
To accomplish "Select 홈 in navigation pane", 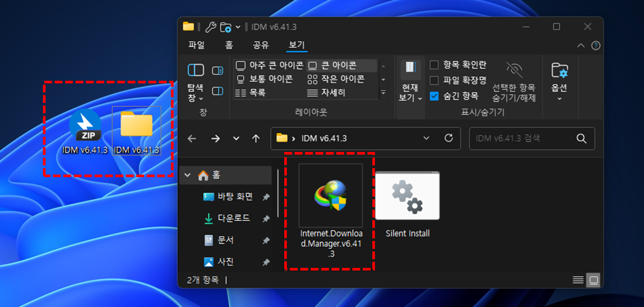I will pos(226,175).
